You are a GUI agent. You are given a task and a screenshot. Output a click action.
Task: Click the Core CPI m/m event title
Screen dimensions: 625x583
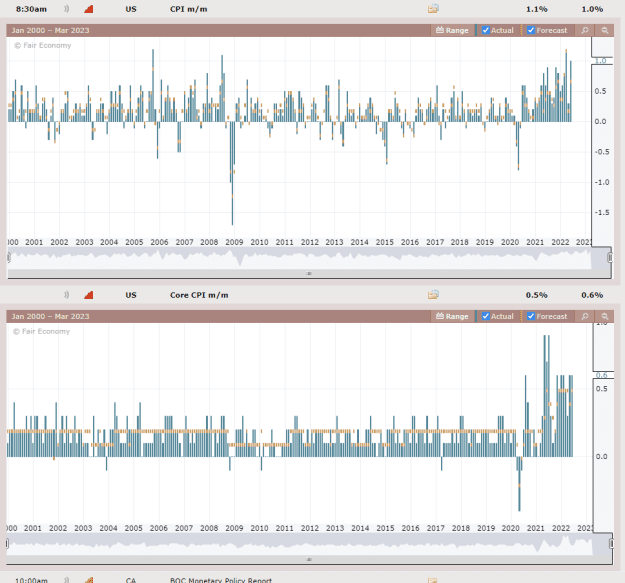[x=199, y=295]
